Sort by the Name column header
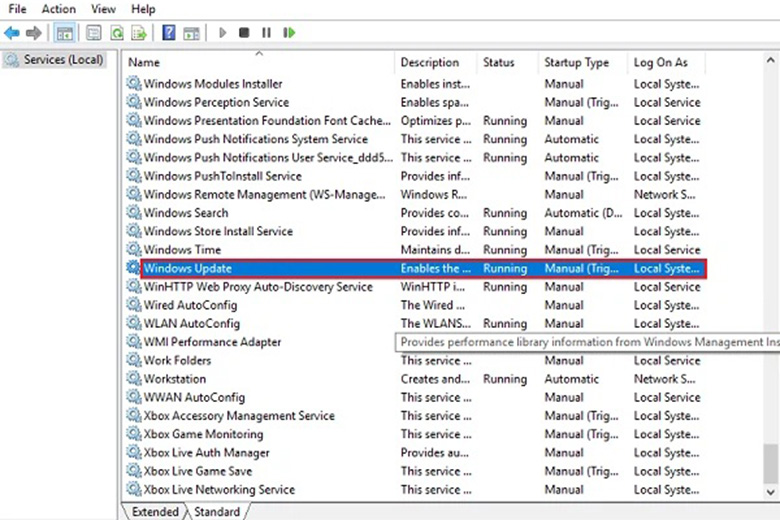780x520 pixels. pos(259,62)
